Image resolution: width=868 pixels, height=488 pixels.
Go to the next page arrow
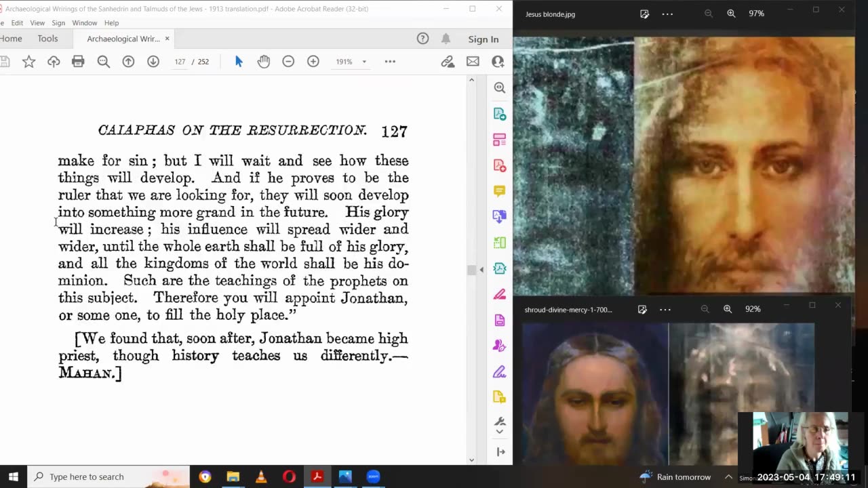click(153, 62)
